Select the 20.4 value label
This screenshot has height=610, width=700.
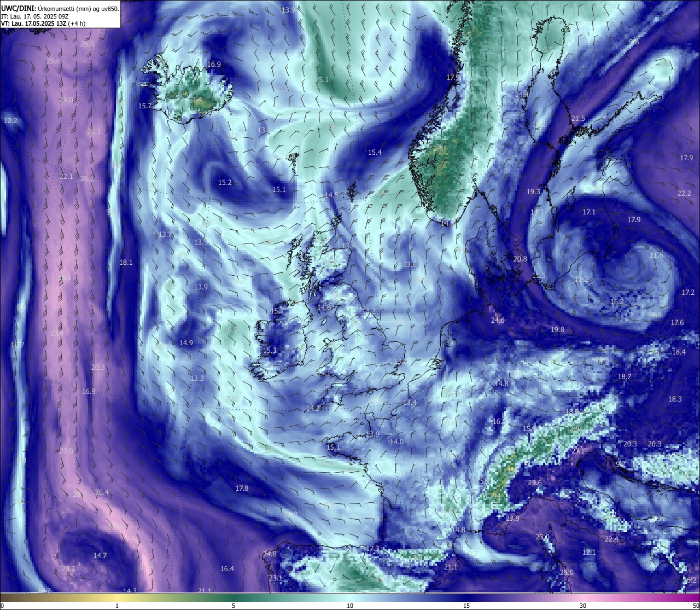[x=102, y=492]
